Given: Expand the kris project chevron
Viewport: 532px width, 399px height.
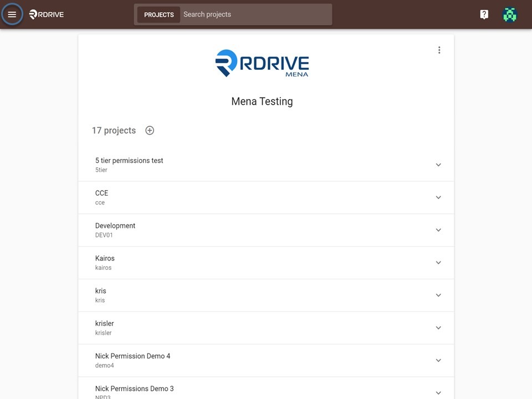Looking at the screenshot, I should tap(438, 295).
